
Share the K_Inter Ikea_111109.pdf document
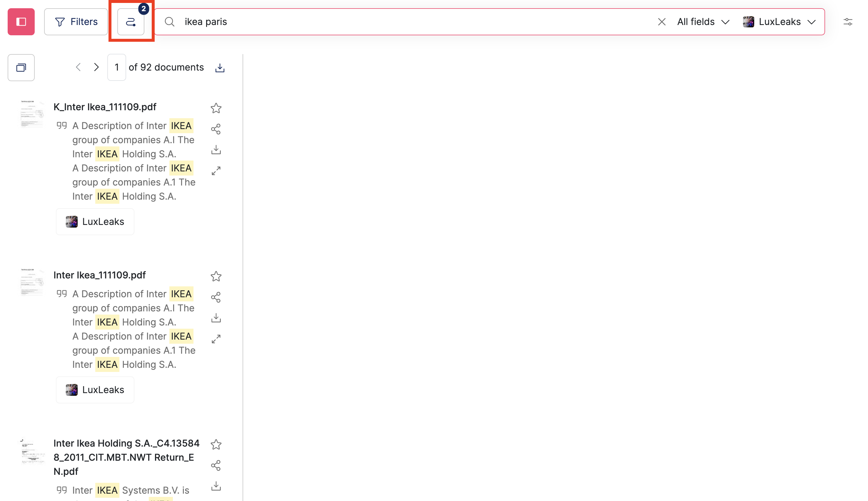(216, 129)
